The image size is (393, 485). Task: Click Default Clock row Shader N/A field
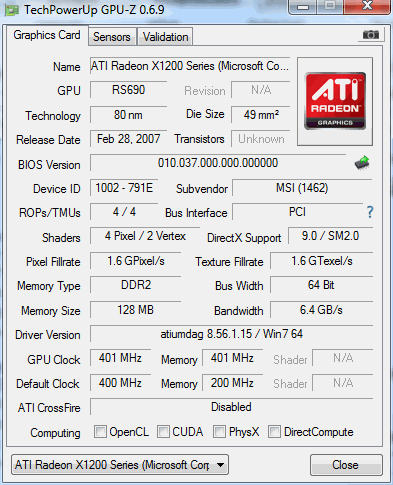343,383
